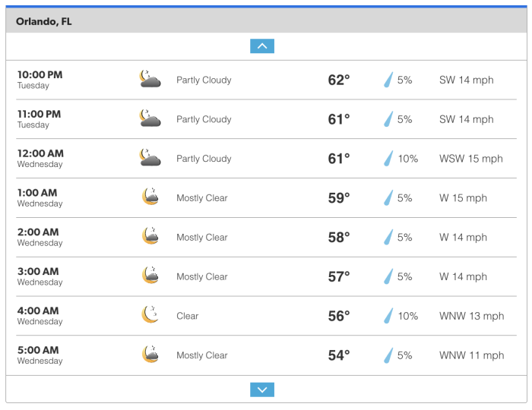Click the 10:00 PM partly cloudy weather icon
Screen dimensions: 532x410
(x=150, y=80)
